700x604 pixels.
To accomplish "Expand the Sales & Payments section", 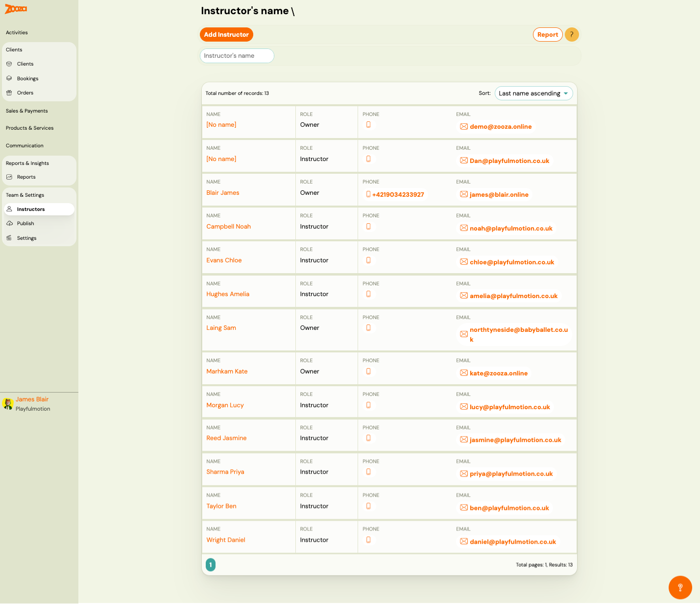I will tap(26, 111).
